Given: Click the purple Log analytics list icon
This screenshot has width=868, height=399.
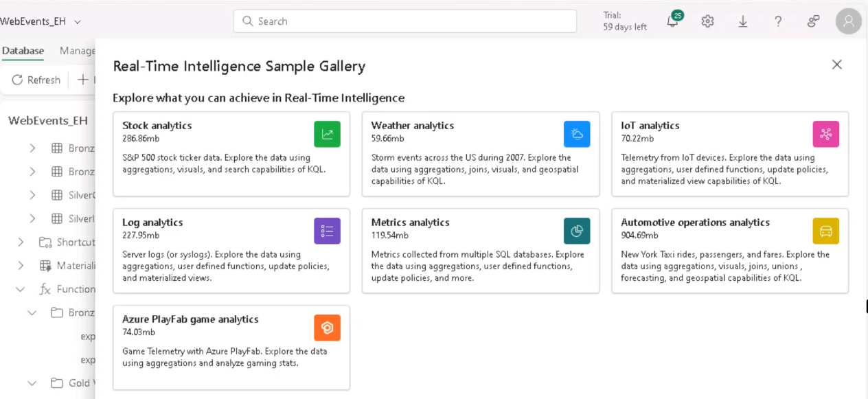Looking at the screenshot, I should coord(327,231).
